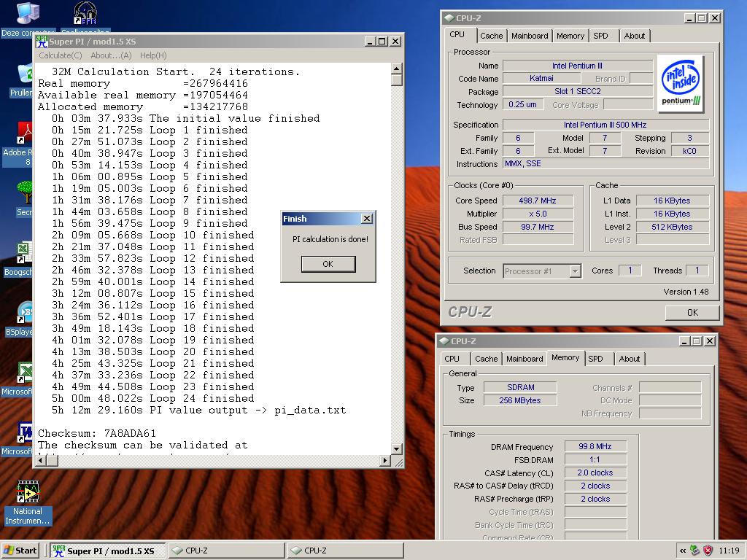Open the Boogschutter Excel shortcut icon
747x560 pixels.
point(25,253)
